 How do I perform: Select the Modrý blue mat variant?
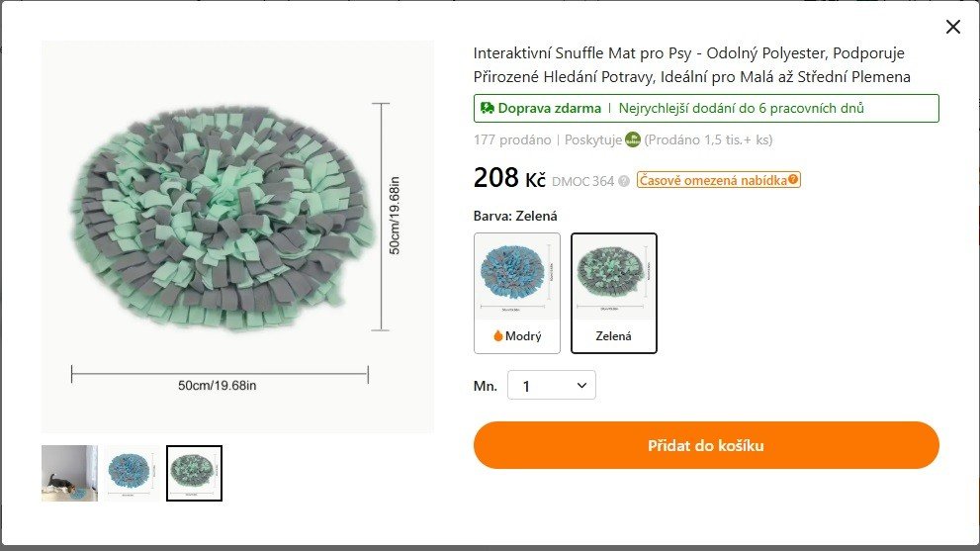coord(517,292)
